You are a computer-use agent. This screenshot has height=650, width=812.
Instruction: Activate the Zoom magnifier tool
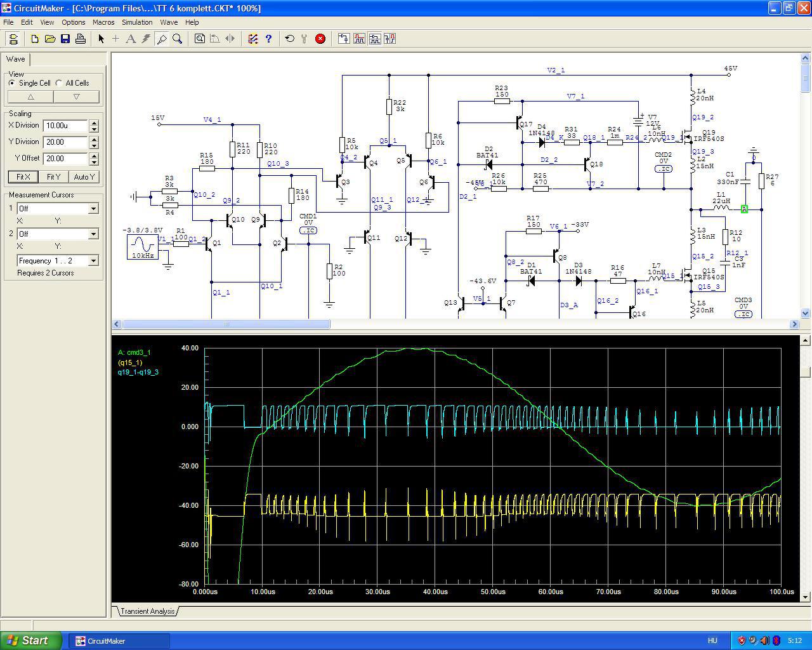pyautogui.click(x=178, y=39)
